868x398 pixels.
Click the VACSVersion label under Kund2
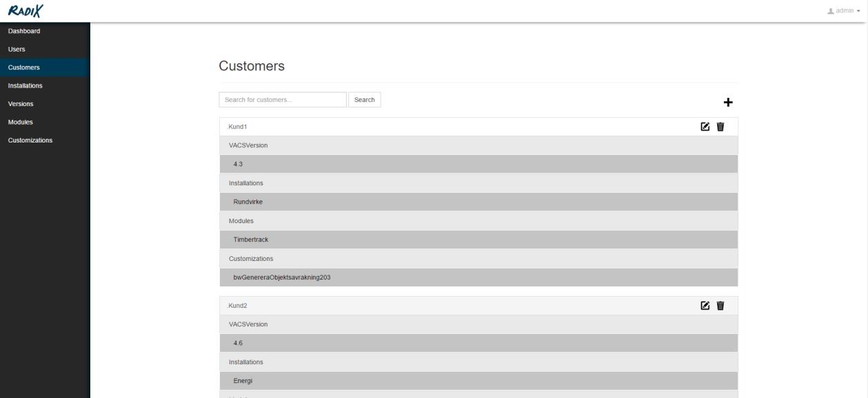point(248,324)
